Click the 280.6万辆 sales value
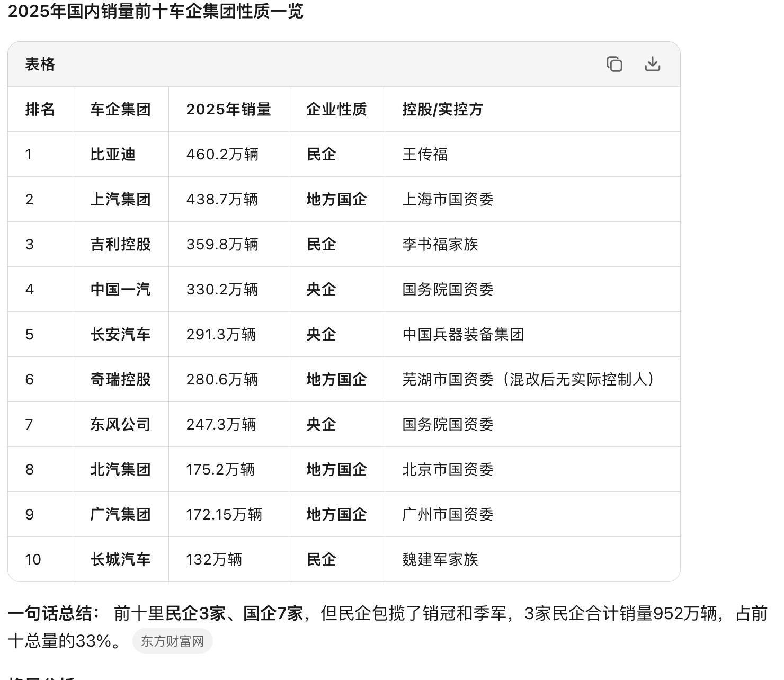 (222, 379)
